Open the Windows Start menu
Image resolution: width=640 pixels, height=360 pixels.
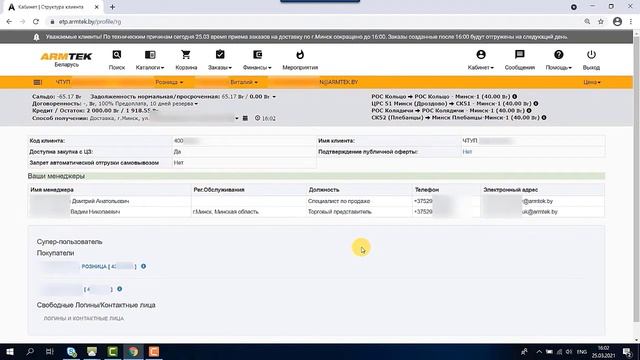click(x=10, y=351)
